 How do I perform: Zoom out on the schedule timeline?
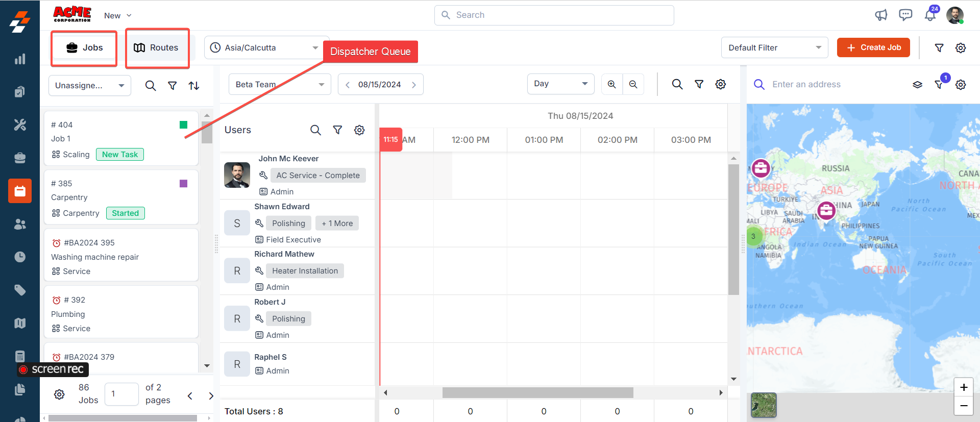pyautogui.click(x=633, y=84)
